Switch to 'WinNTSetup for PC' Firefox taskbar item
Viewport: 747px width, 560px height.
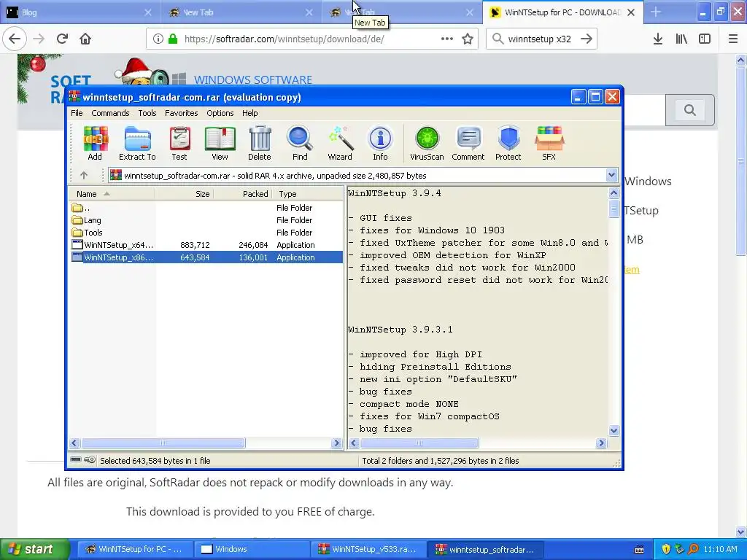coord(135,549)
